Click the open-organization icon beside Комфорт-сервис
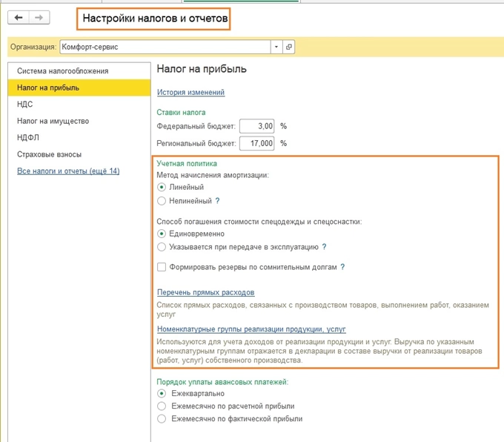This screenshot has height=442, width=504. (289, 47)
